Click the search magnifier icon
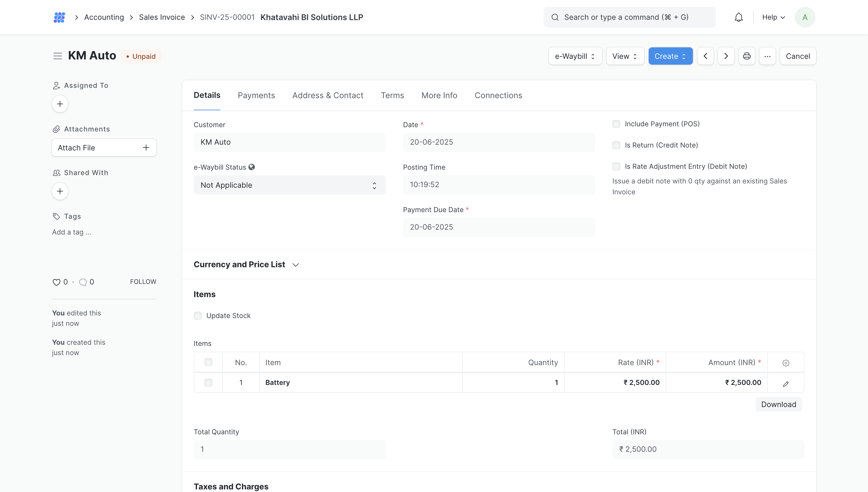The image size is (868, 492). pyautogui.click(x=555, y=17)
